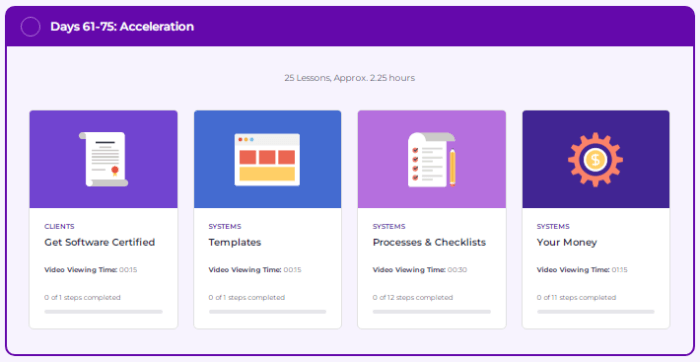
Task: Open the Get Software Certified lesson title
Action: pyautogui.click(x=100, y=242)
